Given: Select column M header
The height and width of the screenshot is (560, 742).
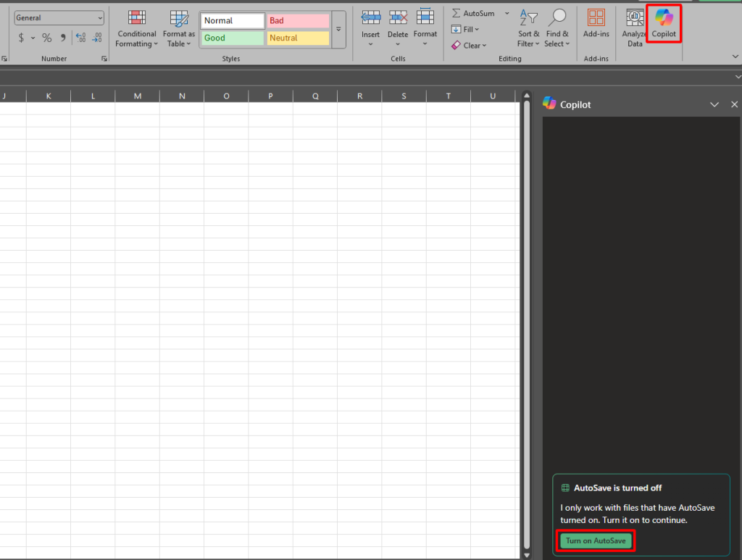Looking at the screenshot, I should click(137, 96).
